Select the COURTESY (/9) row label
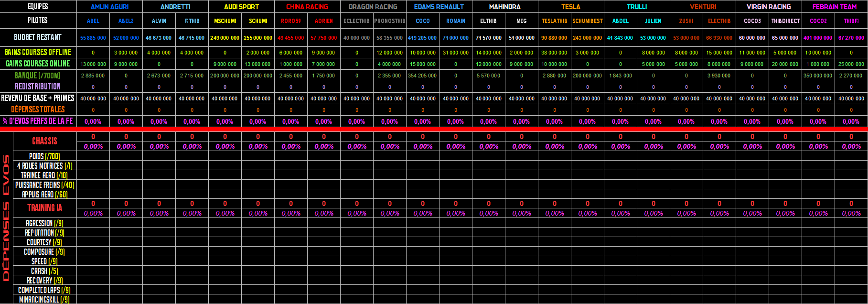The height and width of the screenshot is (304, 868). (x=44, y=242)
